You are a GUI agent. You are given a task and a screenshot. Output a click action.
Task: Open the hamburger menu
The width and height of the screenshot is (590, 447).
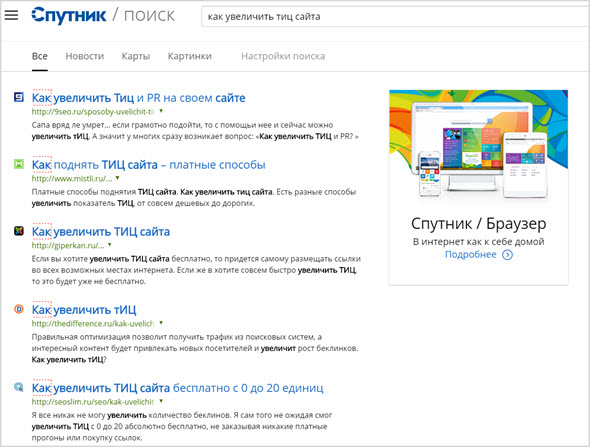pos(11,15)
